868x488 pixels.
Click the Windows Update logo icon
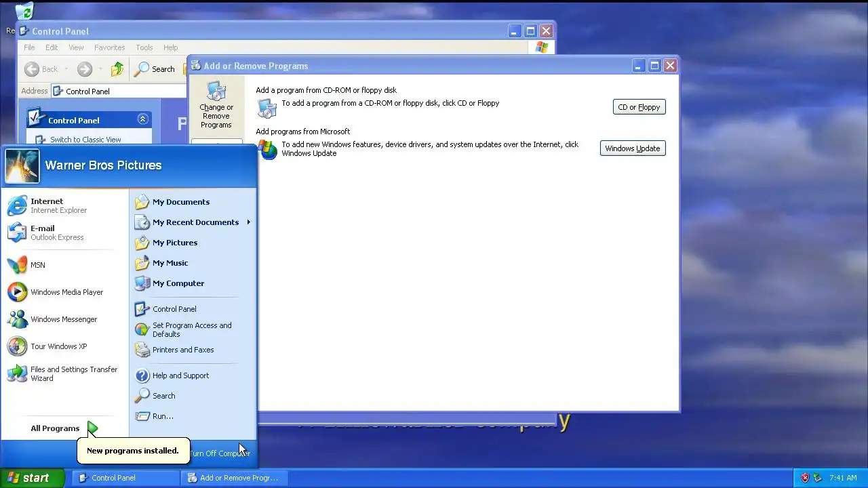click(x=267, y=149)
